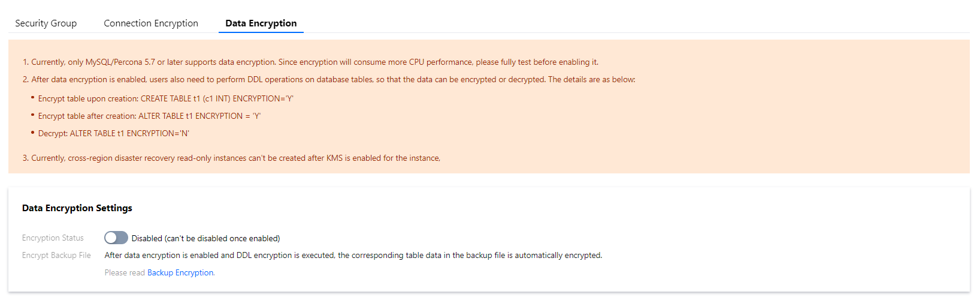Viewport: 980px width, 306px height.
Task: Select the Data Encryption tab
Action: [x=261, y=23]
